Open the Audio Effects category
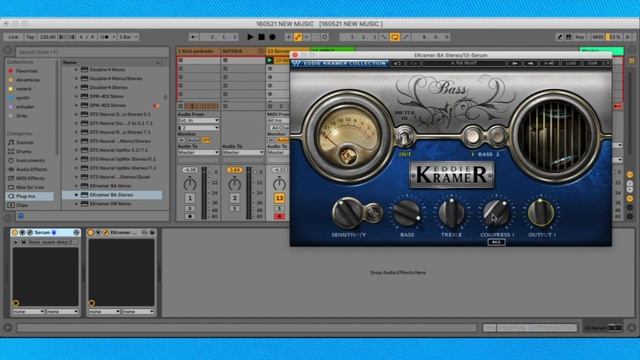The image size is (640, 360). 31,169
